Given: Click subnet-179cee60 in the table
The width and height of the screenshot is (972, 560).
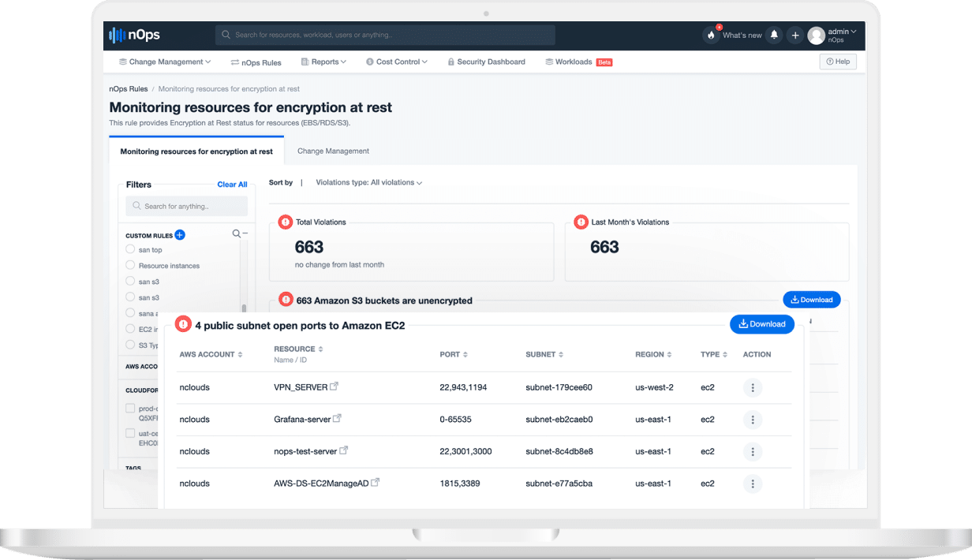Looking at the screenshot, I should (559, 387).
